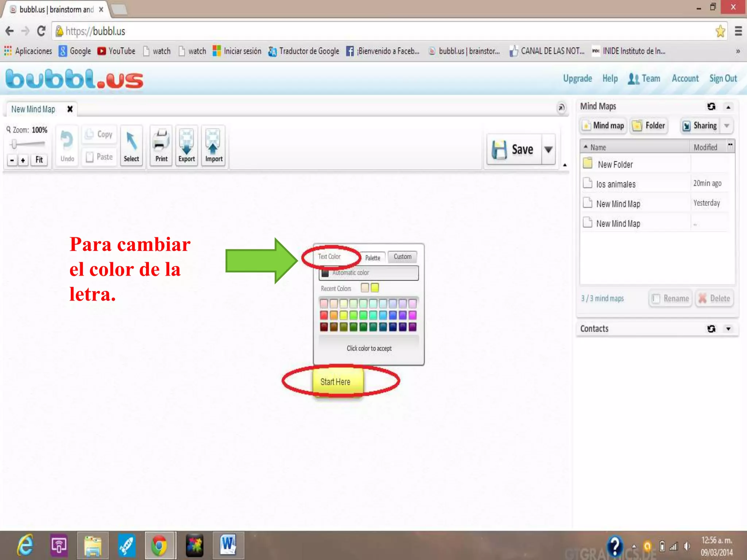Open the los animales mind map
747x560 pixels.
616,184
